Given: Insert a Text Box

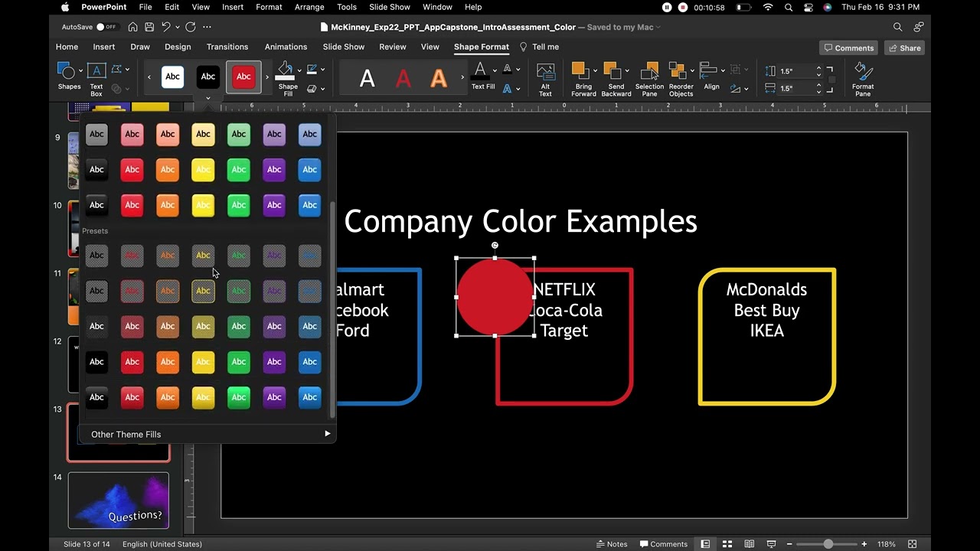Looking at the screenshot, I should [96, 79].
